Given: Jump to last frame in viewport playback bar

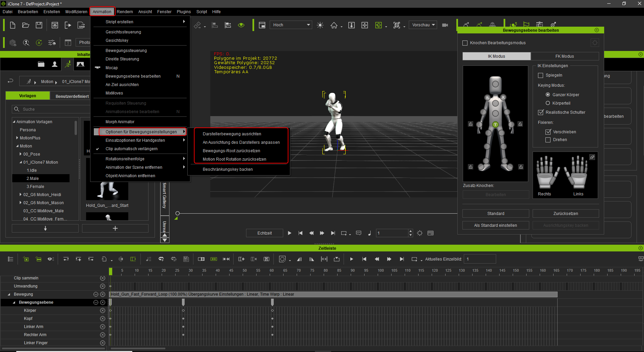Looking at the screenshot, I should [x=333, y=233].
